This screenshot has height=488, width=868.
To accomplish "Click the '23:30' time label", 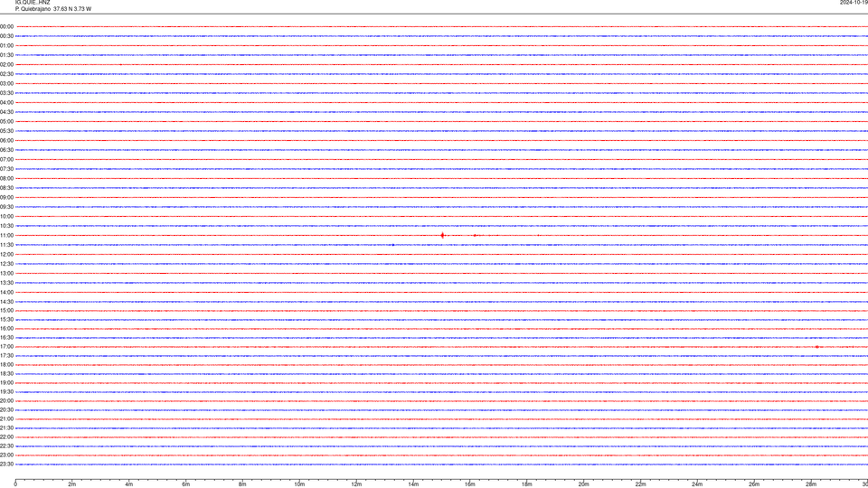I will click(x=6, y=465).
